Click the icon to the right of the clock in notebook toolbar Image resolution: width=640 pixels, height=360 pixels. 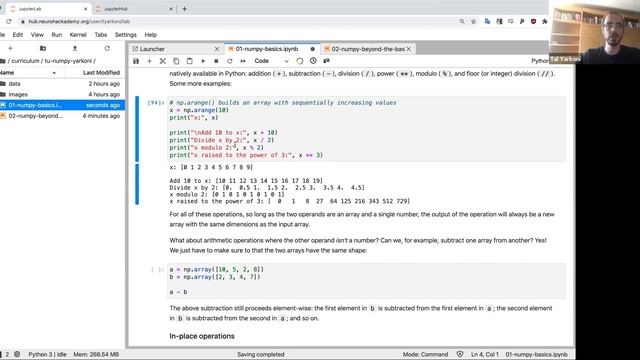click(327, 61)
